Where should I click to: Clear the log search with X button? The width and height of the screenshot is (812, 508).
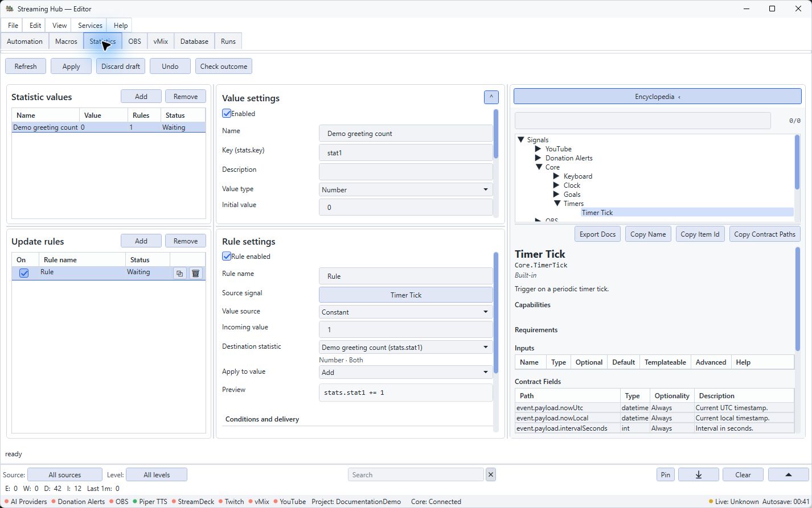[491, 474]
